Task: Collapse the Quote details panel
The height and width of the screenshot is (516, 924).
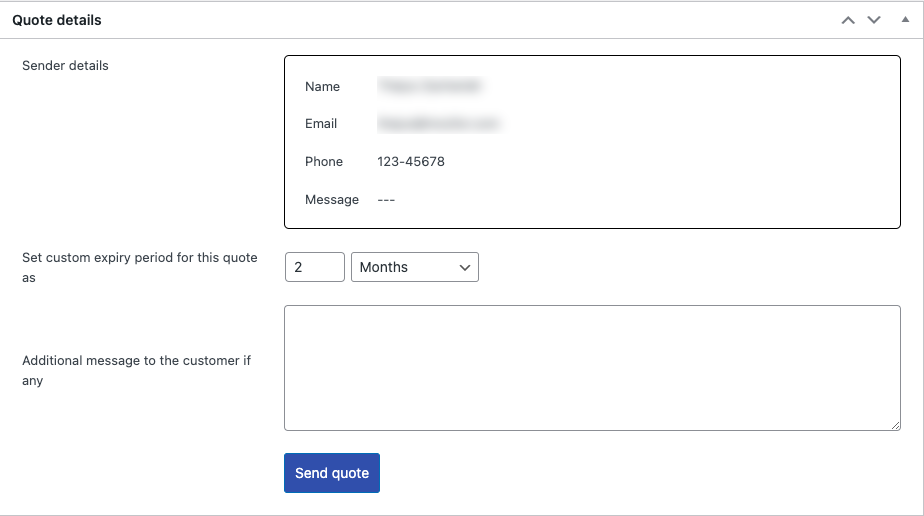Action: point(905,19)
